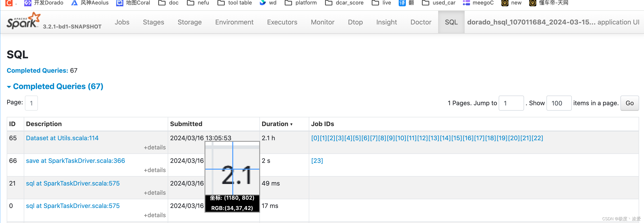
Task: Click the 3.2.1-bd1-SNAPSHOT version text
Action: pos(72,26)
